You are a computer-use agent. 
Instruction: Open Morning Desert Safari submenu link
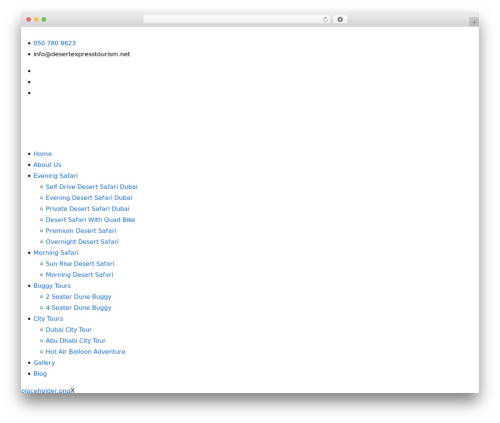79,275
